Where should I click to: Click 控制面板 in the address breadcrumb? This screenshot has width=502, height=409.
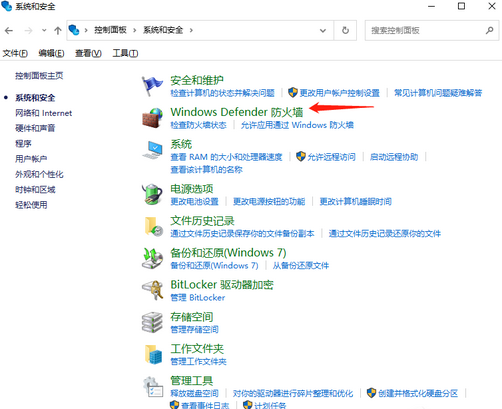110,30
